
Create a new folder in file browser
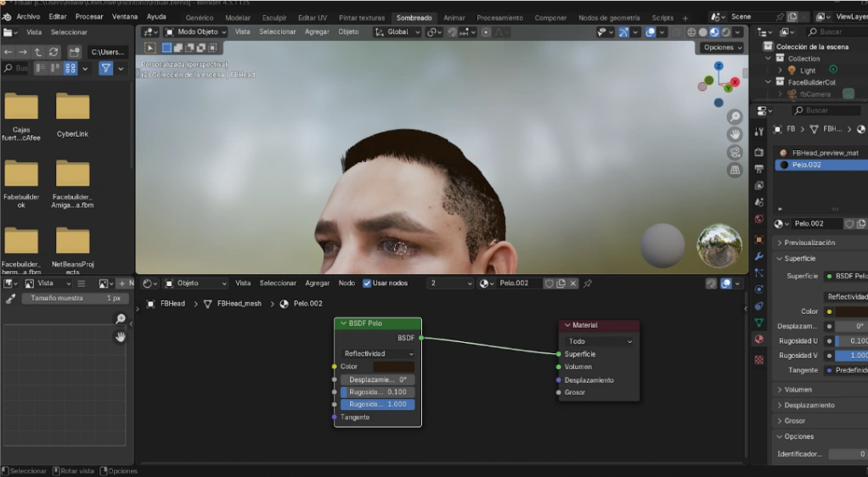point(74,52)
